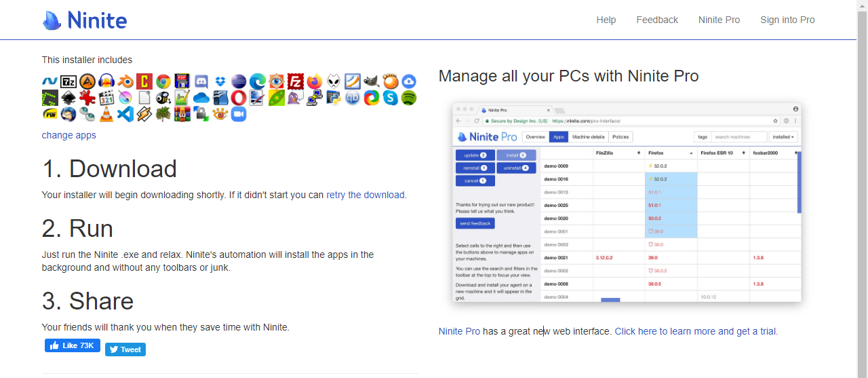Click the Google Drive cloud upload icon
Viewport: 868px width, 378px height.
[408, 81]
